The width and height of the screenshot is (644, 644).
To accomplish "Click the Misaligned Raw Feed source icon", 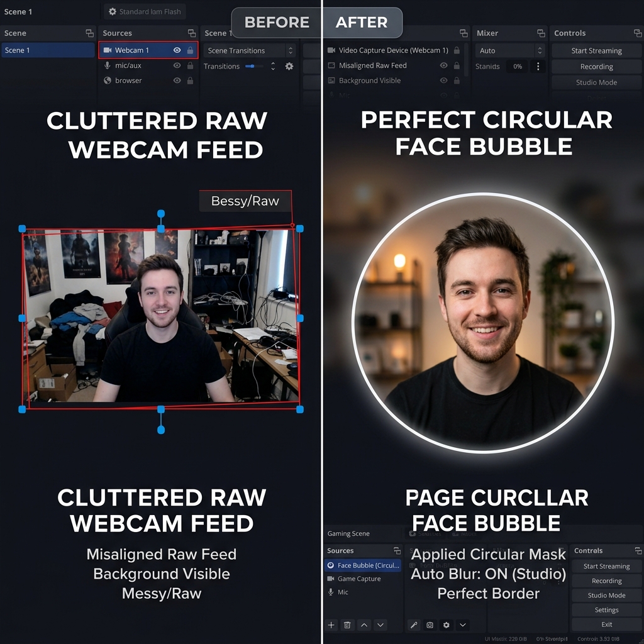I will pos(331,65).
